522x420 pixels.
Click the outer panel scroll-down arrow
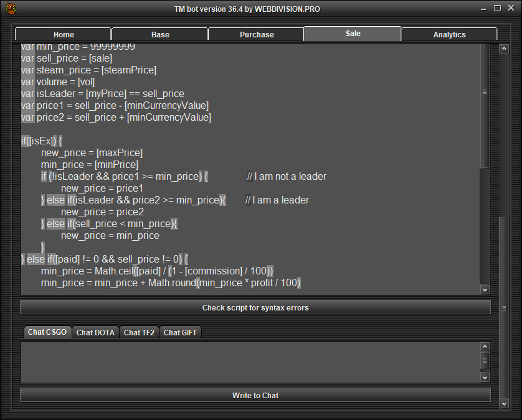tap(505, 403)
